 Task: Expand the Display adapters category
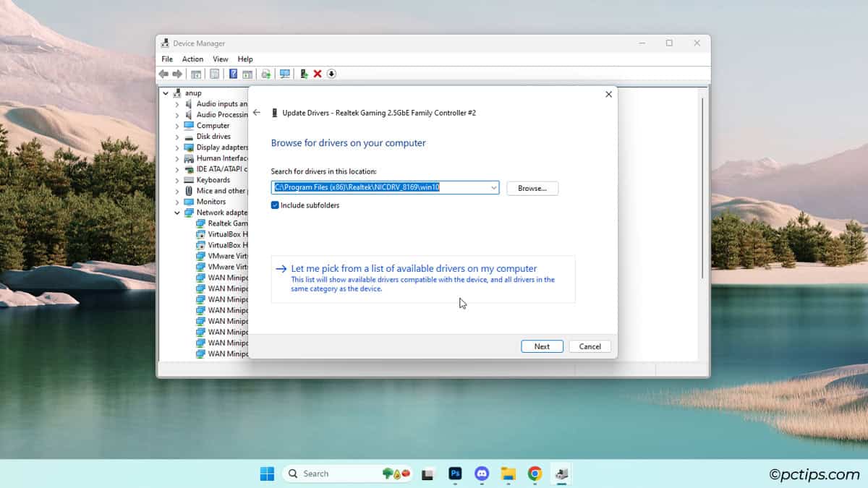pyautogui.click(x=177, y=147)
